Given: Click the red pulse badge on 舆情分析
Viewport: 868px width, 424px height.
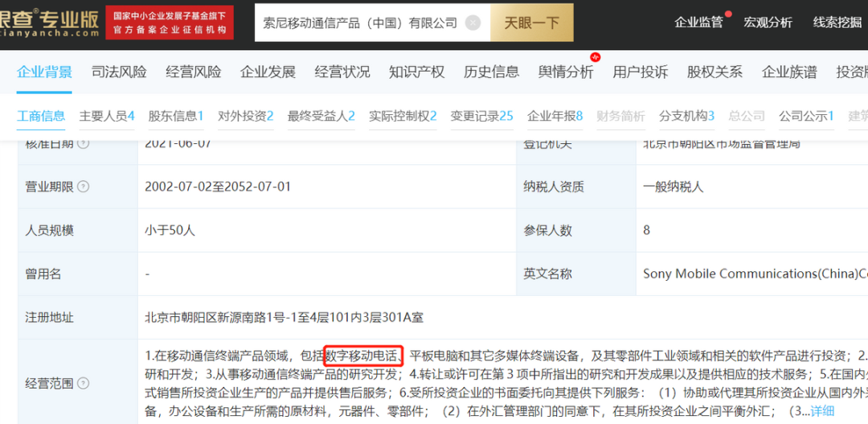Looking at the screenshot, I should [596, 56].
